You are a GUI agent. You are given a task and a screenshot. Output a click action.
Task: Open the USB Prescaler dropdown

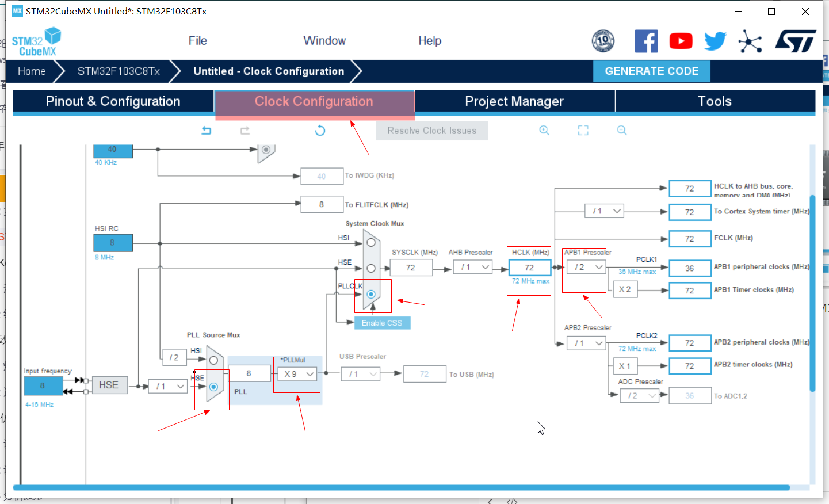click(x=361, y=374)
